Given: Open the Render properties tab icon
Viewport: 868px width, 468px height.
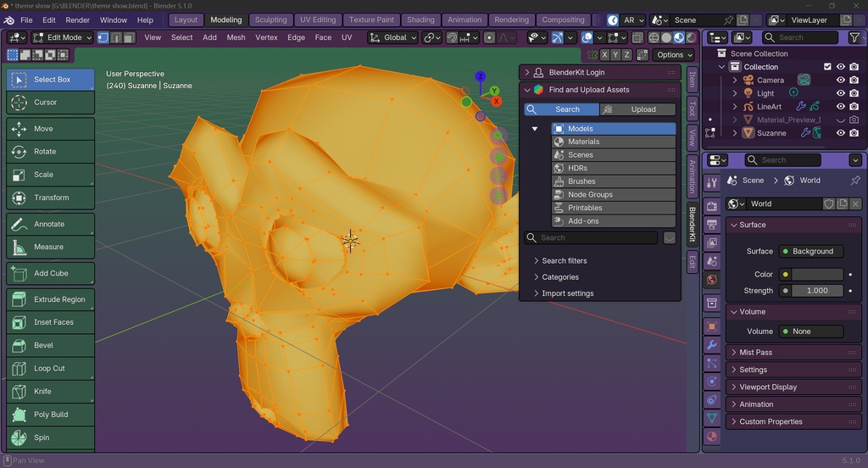Looking at the screenshot, I should pos(712,206).
